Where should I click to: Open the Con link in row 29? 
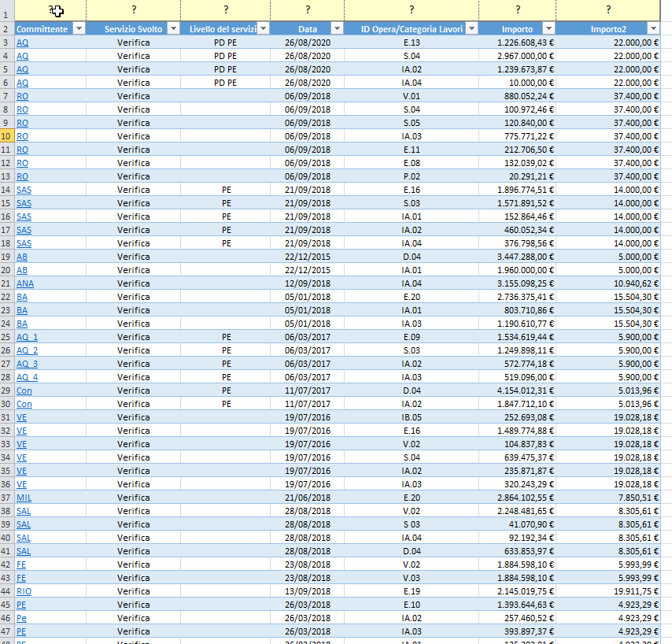pos(24,390)
